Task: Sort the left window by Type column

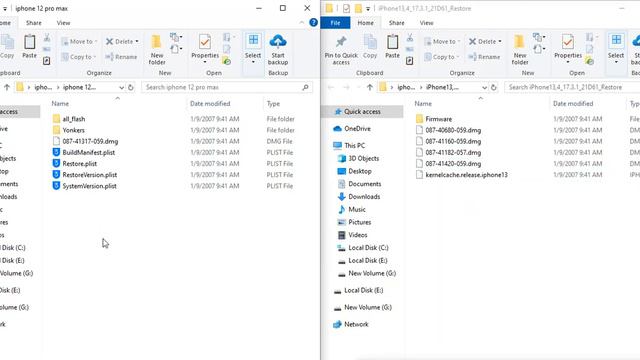Action: click(273, 104)
